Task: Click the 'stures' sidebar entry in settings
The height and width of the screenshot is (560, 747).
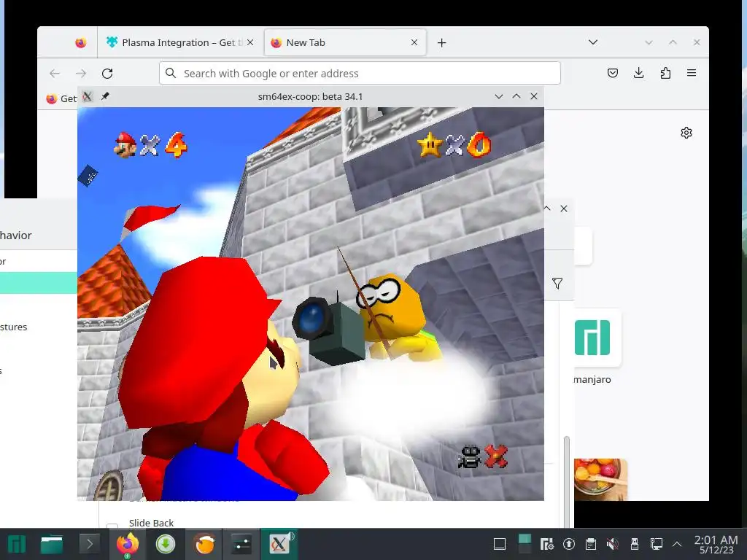Action: (13, 327)
